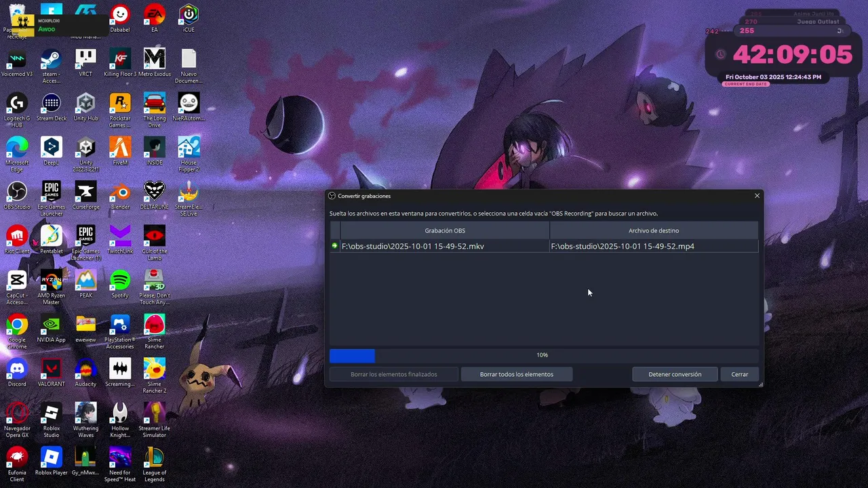
Task: Click the 10% conversion progress bar
Action: (x=544, y=355)
